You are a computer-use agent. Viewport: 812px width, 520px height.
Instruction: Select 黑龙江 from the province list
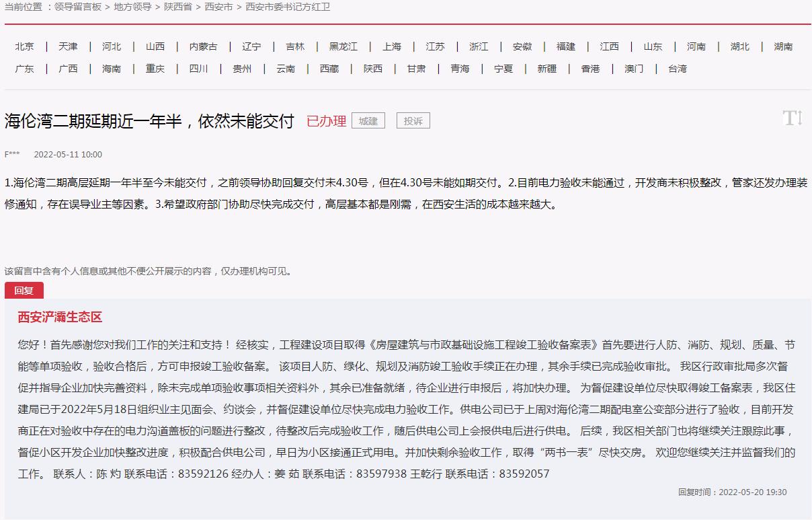click(x=343, y=46)
